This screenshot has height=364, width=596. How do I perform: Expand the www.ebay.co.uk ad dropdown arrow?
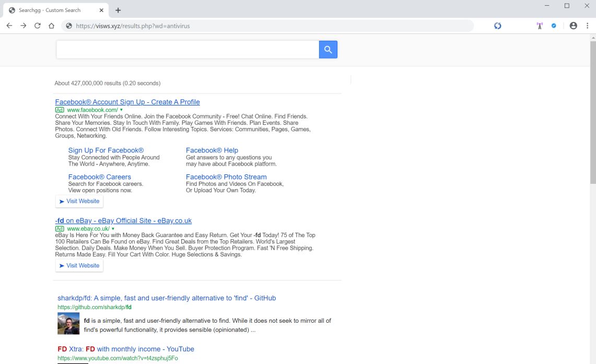(113, 229)
